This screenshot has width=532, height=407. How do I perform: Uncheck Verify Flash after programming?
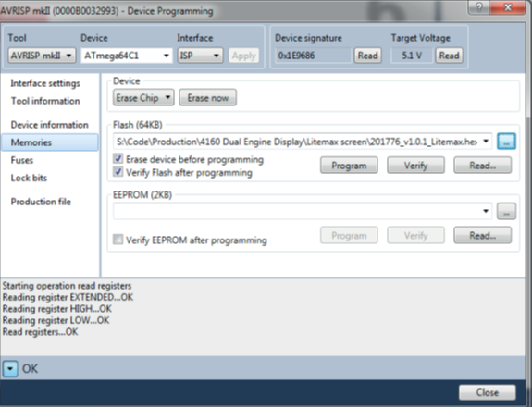click(118, 172)
